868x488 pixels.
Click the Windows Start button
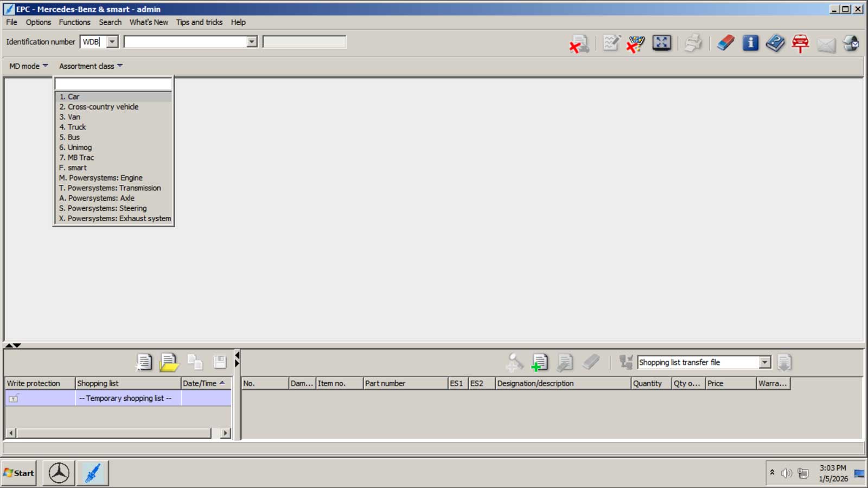19,473
